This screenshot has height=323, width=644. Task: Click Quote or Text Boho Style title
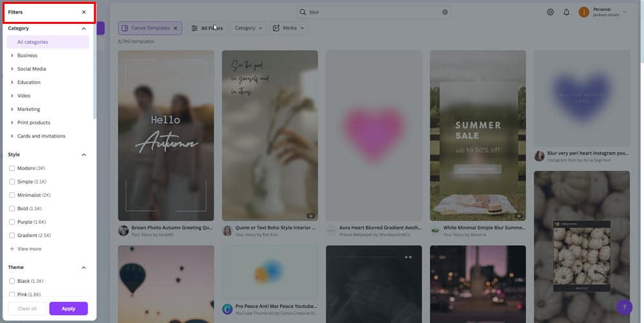pyautogui.click(x=275, y=228)
